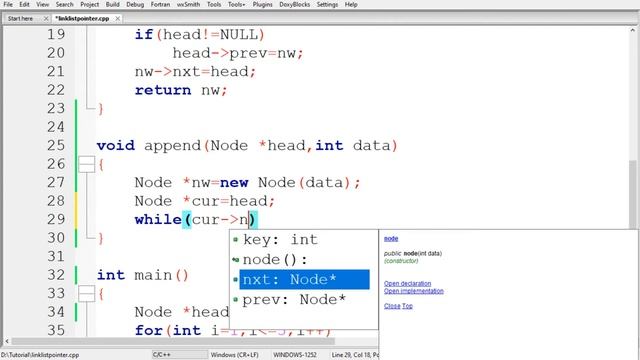Image resolution: width=640 pixels, height=360 pixels.
Task: Click the Windows (CR+LF) status bar entry
Action: pyautogui.click(x=235, y=355)
